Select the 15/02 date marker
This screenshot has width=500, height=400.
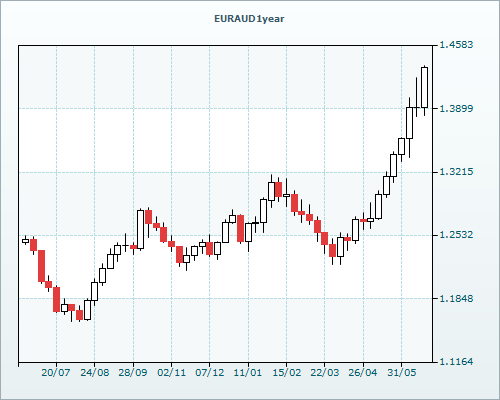click(287, 372)
